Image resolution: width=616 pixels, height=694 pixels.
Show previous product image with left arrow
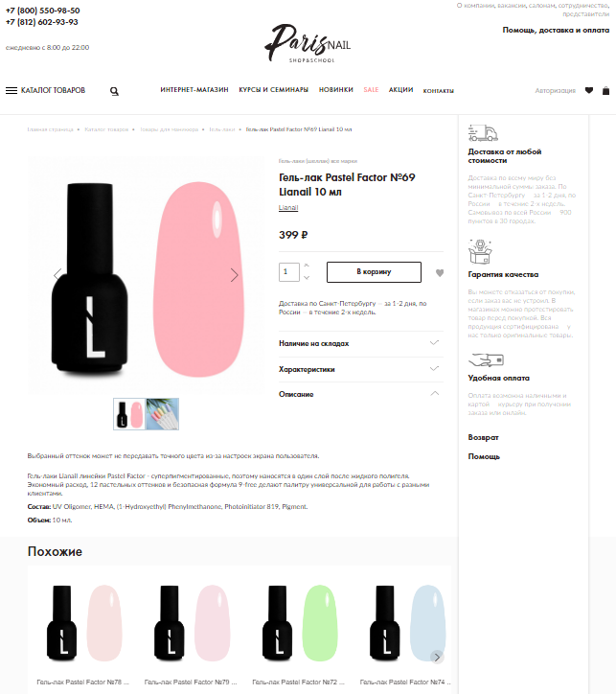coord(57,274)
